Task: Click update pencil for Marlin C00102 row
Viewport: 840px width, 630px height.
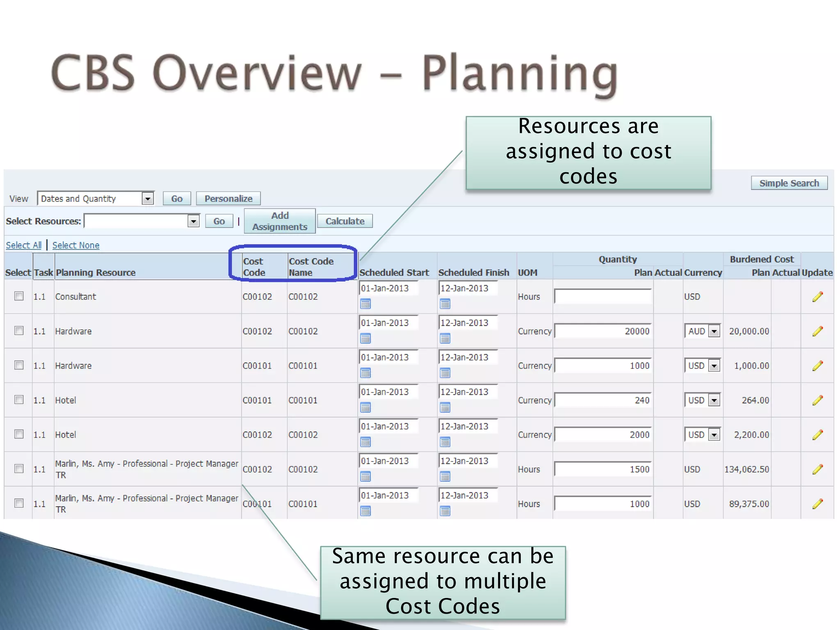Action: tap(817, 469)
